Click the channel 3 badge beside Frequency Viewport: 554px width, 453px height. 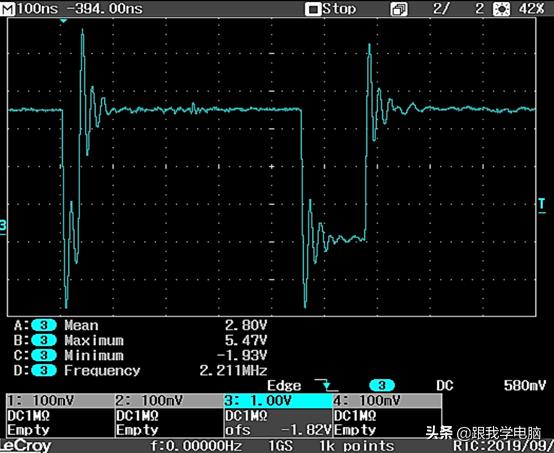[x=44, y=370]
